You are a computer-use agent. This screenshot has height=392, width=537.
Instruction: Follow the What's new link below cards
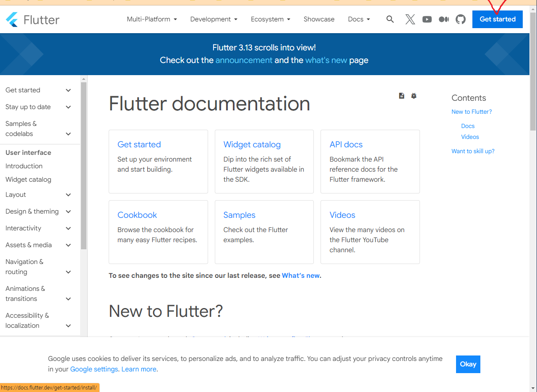click(301, 276)
